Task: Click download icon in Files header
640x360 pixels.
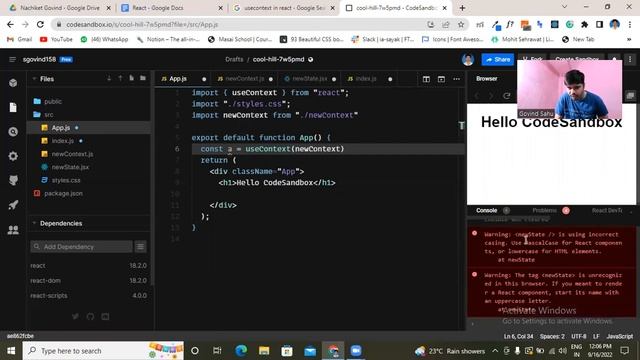Action: pyautogui.click(x=109, y=78)
